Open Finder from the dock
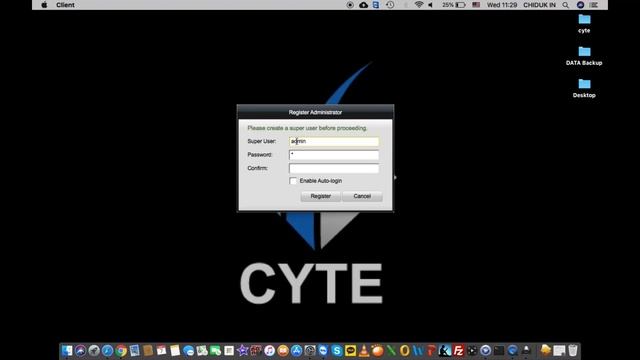The height and width of the screenshot is (360, 640). click(67, 350)
